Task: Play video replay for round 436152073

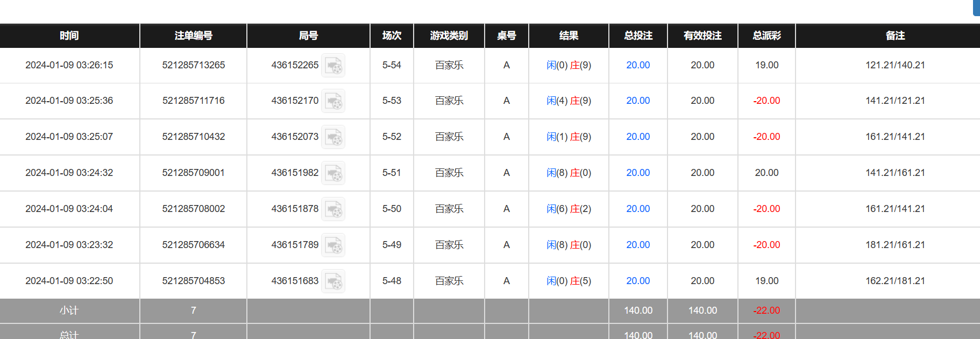Action: 333,137
